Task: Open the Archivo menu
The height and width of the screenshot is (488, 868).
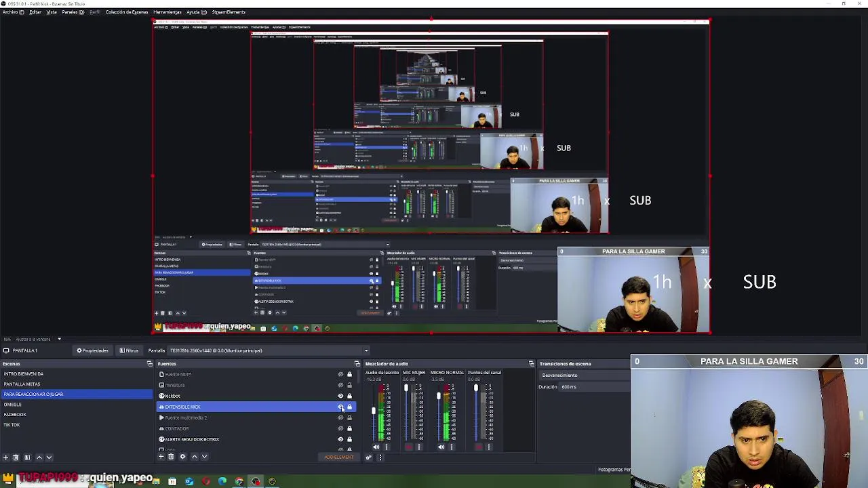Action: pos(13,12)
